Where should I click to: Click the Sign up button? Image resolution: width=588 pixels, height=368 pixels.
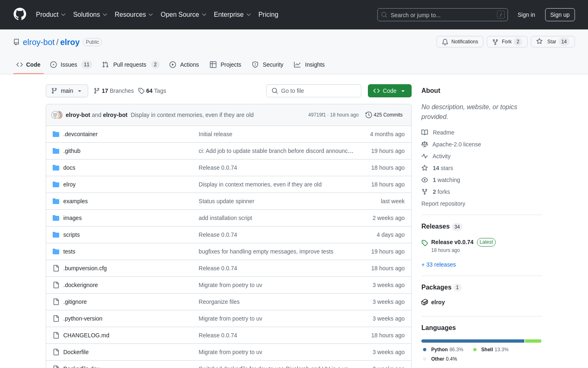(560, 15)
